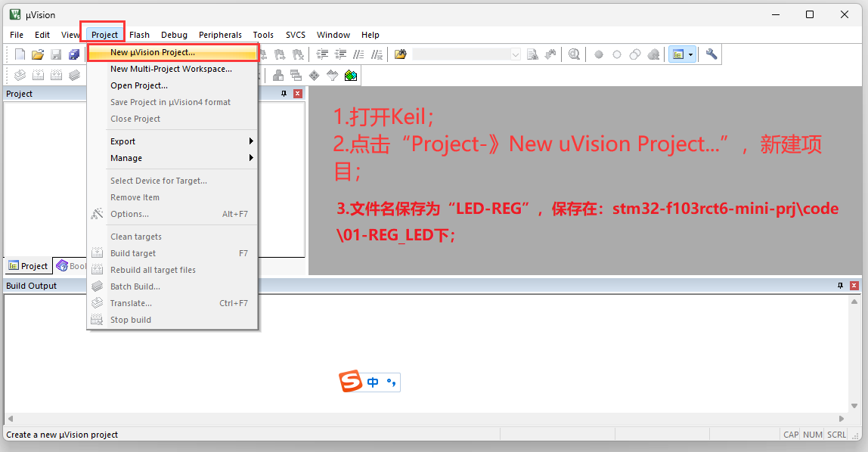Pin the Project panel
The width and height of the screenshot is (868, 452).
click(x=284, y=94)
